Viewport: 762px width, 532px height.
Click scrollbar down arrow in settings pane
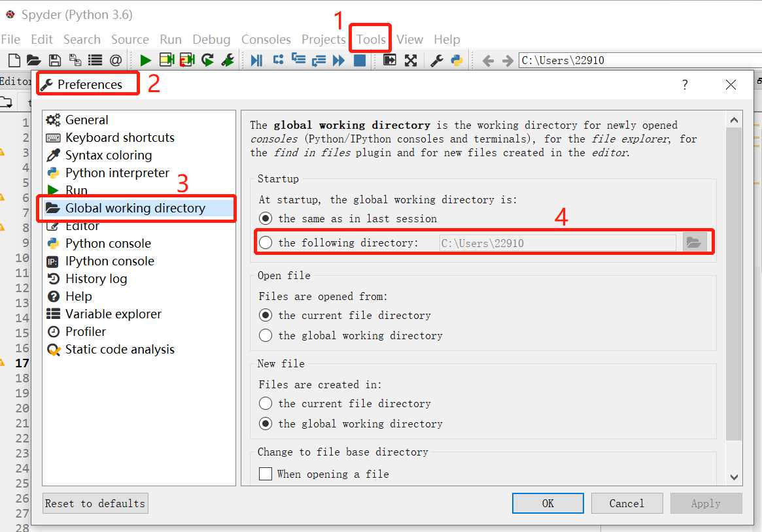tap(734, 478)
